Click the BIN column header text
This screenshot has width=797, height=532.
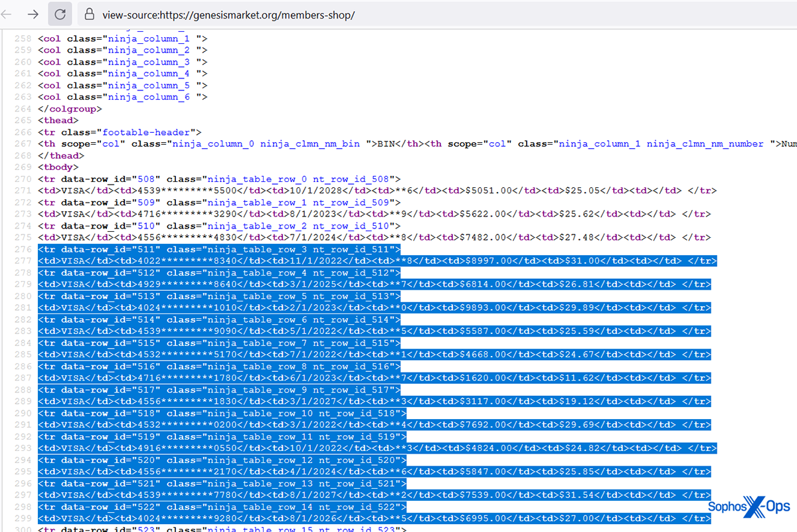pos(387,143)
